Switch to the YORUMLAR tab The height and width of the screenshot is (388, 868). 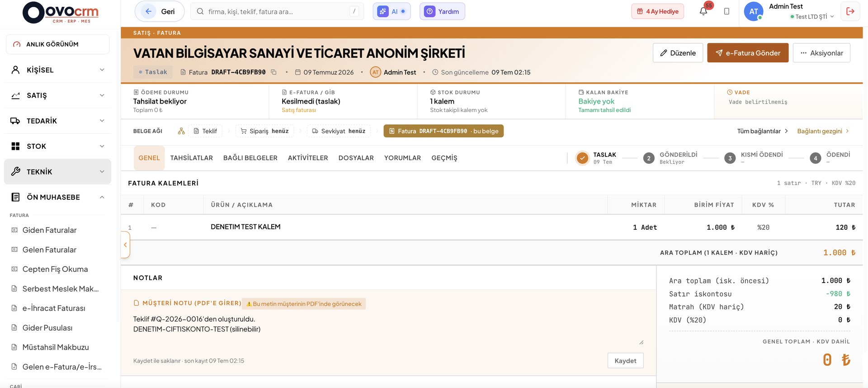click(402, 158)
